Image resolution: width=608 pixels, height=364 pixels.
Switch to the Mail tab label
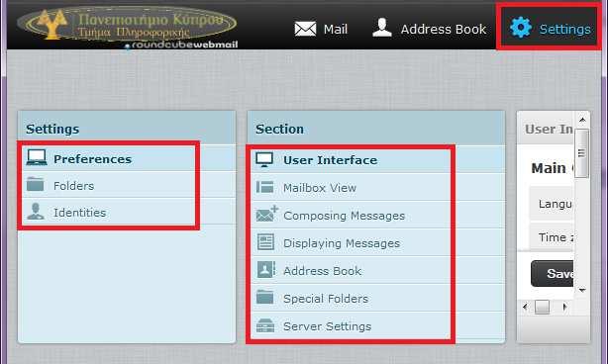coord(336,29)
